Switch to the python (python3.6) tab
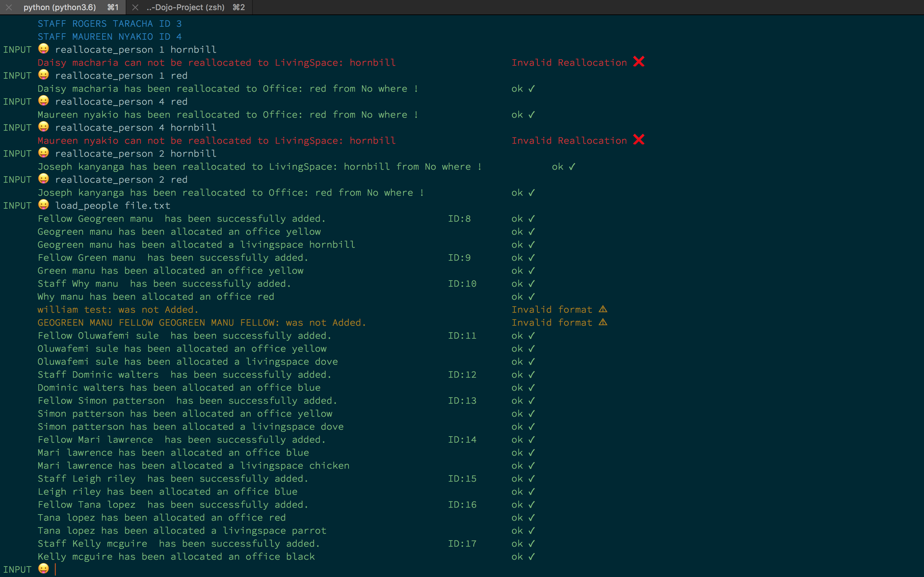Viewport: 924px width, 577px height. [x=60, y=7]
